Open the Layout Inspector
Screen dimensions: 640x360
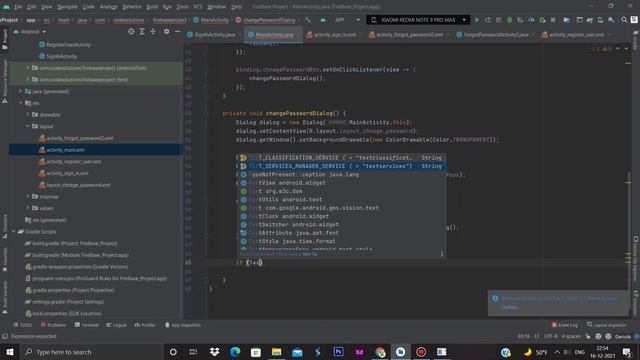(606, 325)
